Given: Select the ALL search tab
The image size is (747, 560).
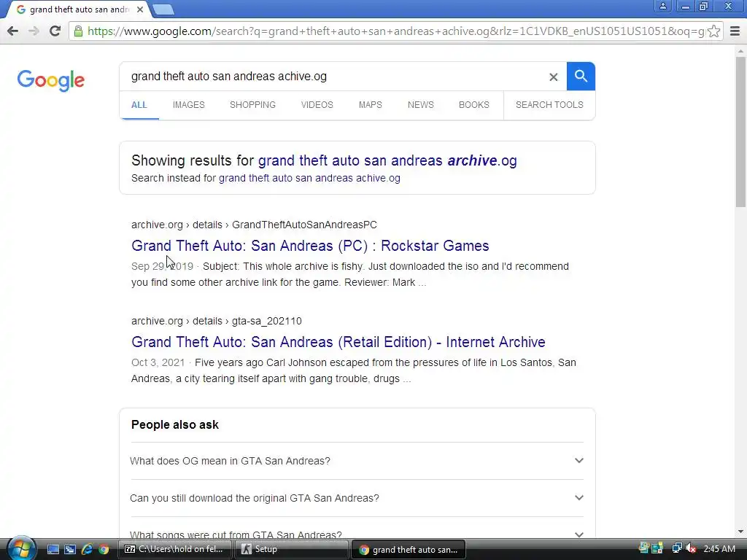Looking at the screenshot, I should (139, 105).
